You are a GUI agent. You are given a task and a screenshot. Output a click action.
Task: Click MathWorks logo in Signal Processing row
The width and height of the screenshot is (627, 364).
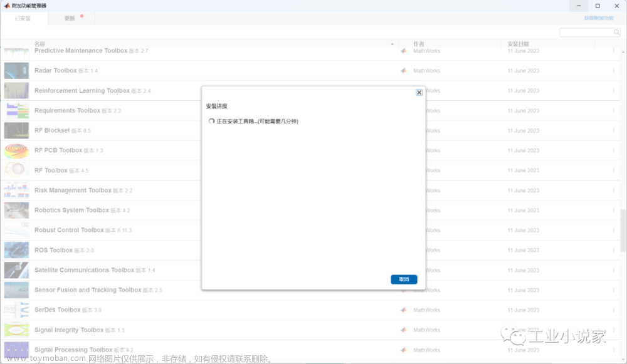[403, 350]
